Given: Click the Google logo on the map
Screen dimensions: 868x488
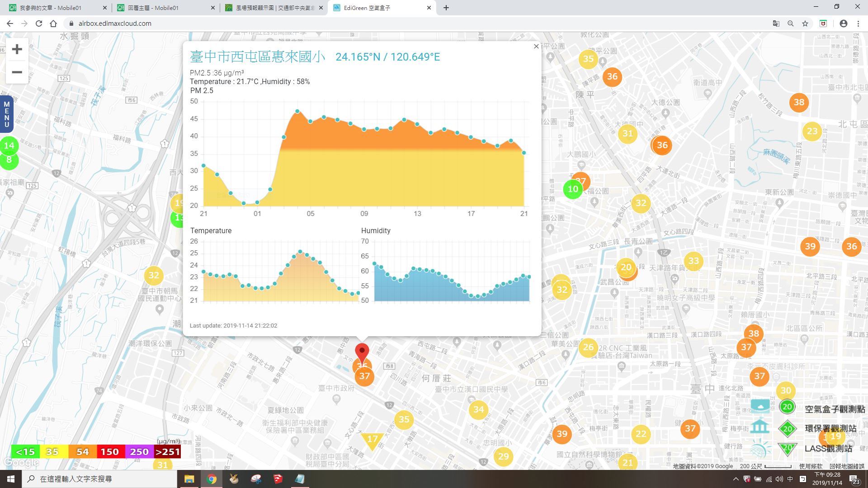Looking at the screenshot, I should tap(21, 463).
